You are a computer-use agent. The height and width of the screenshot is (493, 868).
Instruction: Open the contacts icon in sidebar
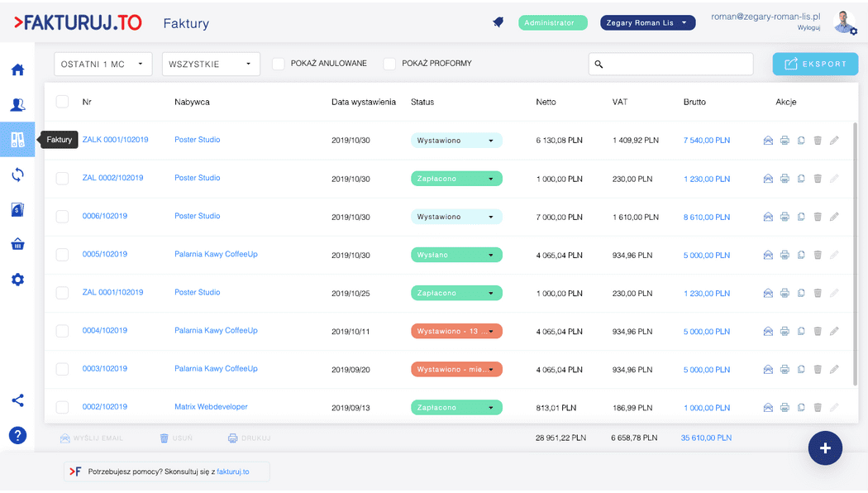17,105
